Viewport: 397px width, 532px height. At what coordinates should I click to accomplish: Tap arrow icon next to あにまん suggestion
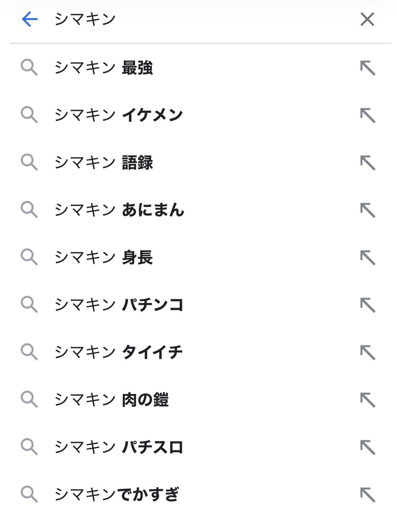[367, 210]
